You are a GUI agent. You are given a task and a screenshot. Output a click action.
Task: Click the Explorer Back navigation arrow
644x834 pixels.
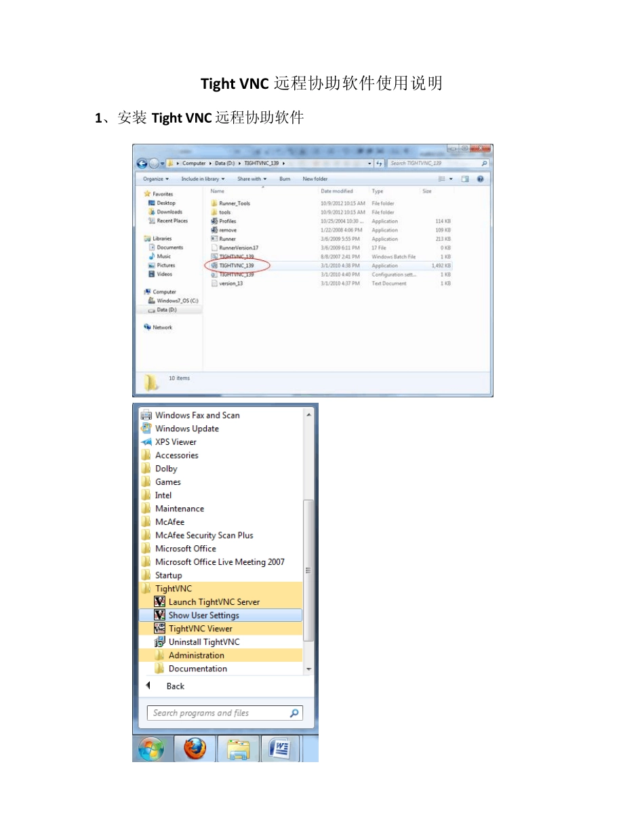[x=142, y=163]
